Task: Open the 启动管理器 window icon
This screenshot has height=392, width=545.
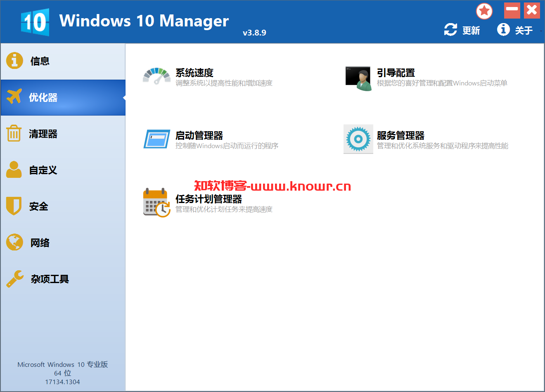Action: (x=157, y=139)
